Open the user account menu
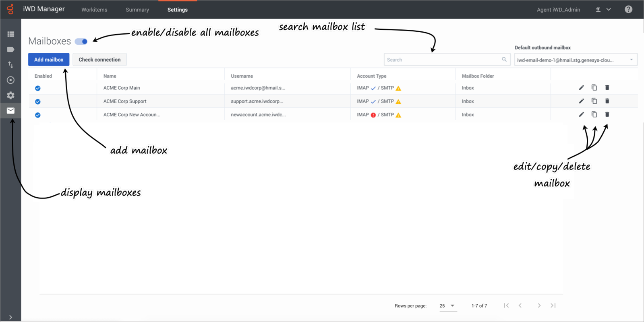The height and width of the screenshot is (322, 644). pyautogui.click(x=603, y=9)
